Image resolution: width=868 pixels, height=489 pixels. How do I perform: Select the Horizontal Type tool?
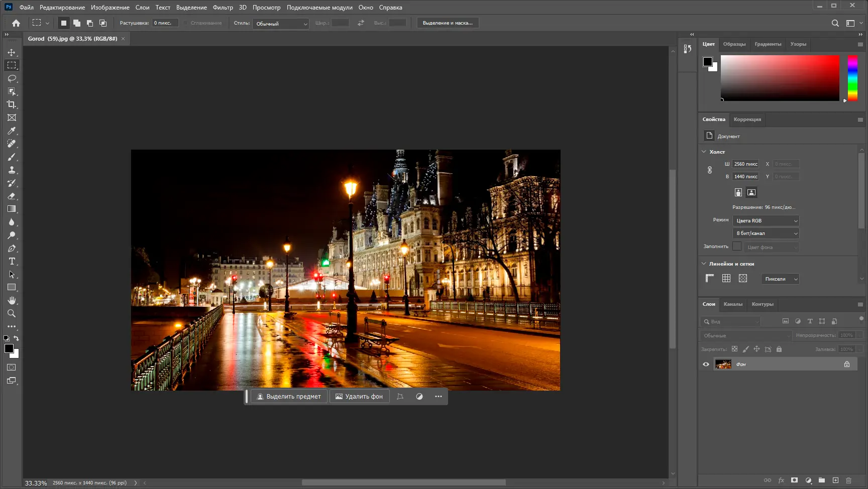[12, 262]
